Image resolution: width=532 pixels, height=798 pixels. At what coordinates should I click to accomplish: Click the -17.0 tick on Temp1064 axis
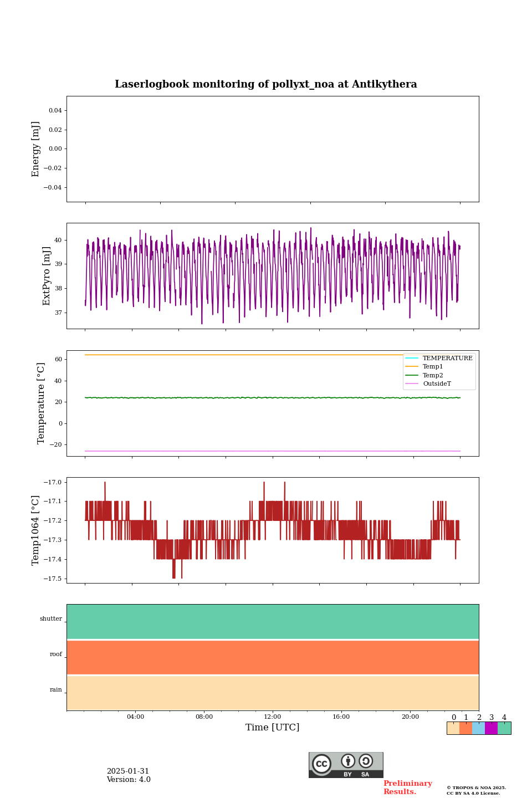tap(54, 482)
